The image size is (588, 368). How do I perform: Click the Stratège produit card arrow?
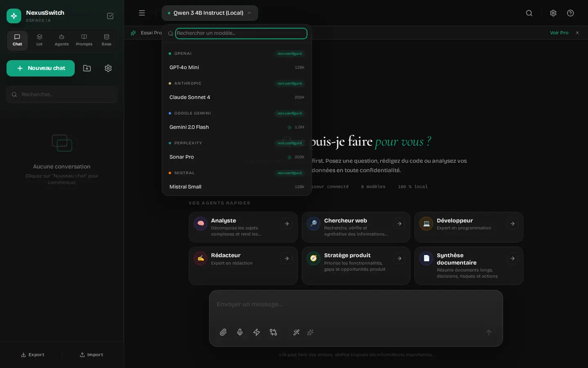(399, 258)
